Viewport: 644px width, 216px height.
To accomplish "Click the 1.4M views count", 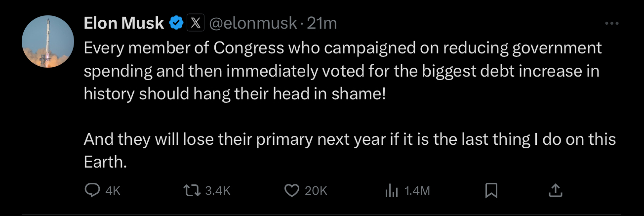I will (417, 191).
